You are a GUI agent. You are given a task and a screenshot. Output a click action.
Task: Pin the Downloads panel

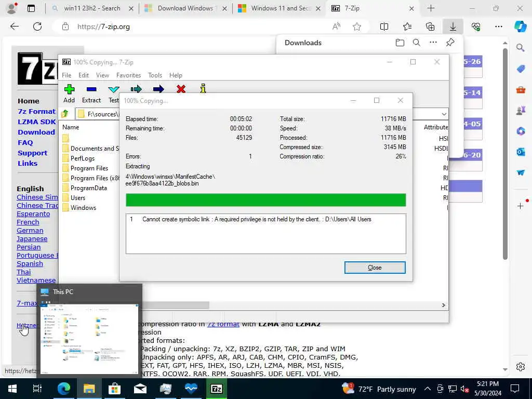pos(450,43)
